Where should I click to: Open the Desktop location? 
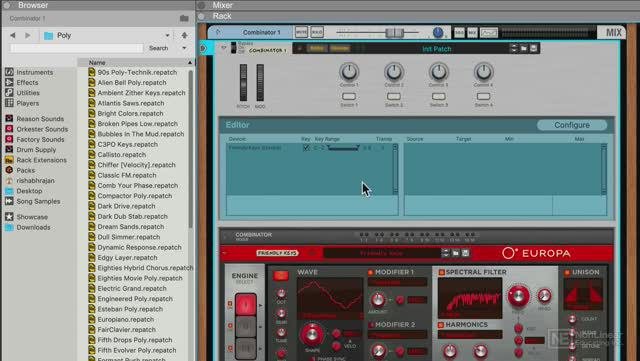[x=24, y=191]
